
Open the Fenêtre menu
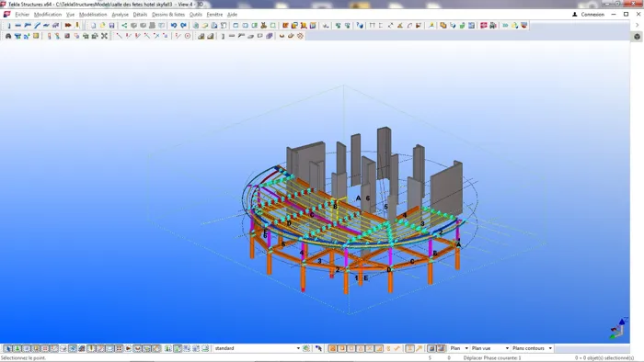click(x=214, y=15)
